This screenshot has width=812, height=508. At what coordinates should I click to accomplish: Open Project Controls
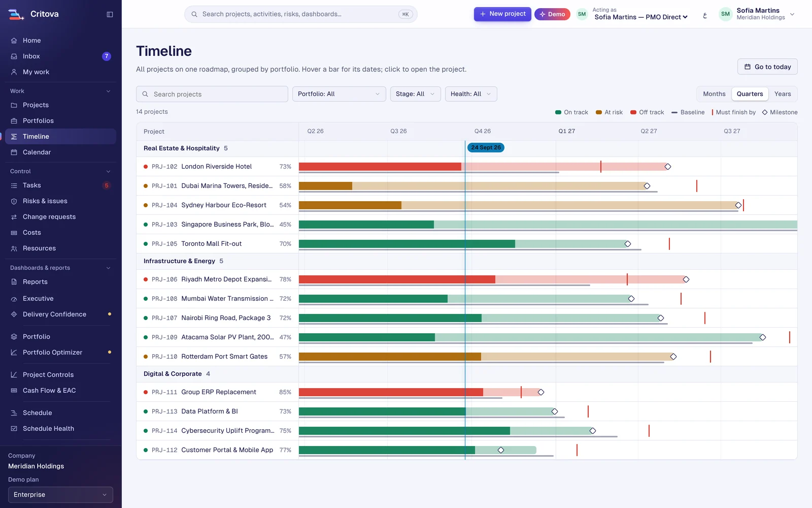click(60, 375)
